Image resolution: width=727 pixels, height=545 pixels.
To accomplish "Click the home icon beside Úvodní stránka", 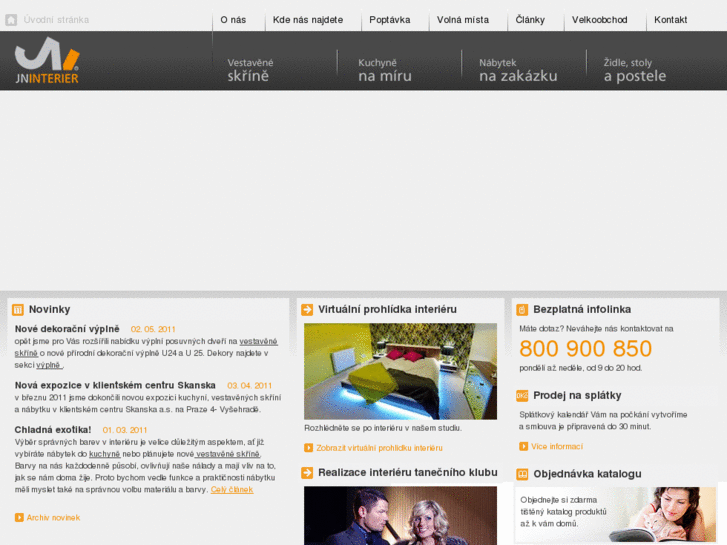I will click(11, 20).
